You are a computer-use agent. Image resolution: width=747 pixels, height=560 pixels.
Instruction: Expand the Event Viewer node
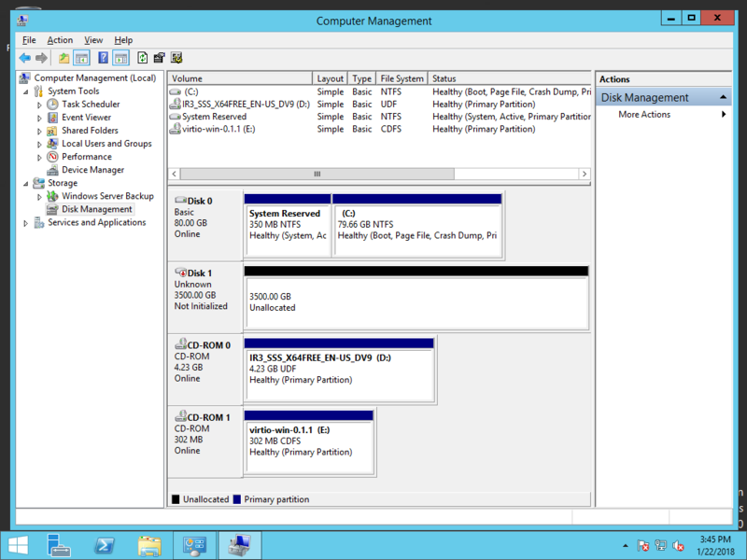click(39, 118)
